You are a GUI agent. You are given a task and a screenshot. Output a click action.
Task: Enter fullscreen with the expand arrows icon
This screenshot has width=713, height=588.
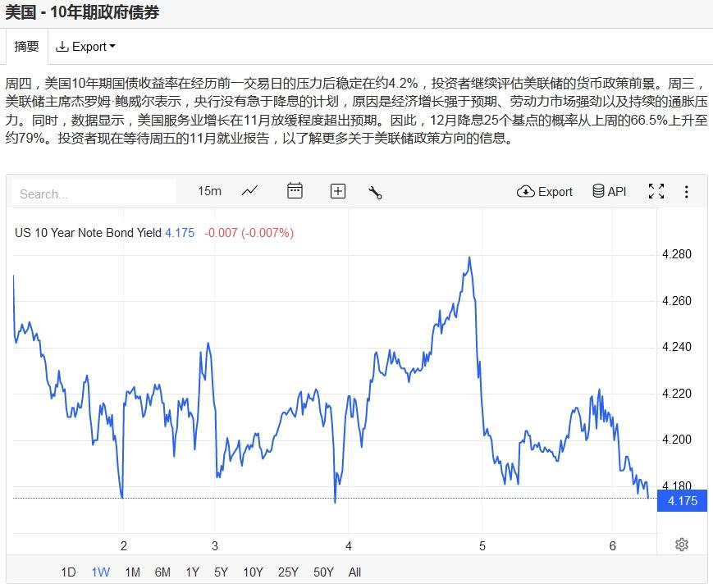pyautogui.click(x=656, y=191)
